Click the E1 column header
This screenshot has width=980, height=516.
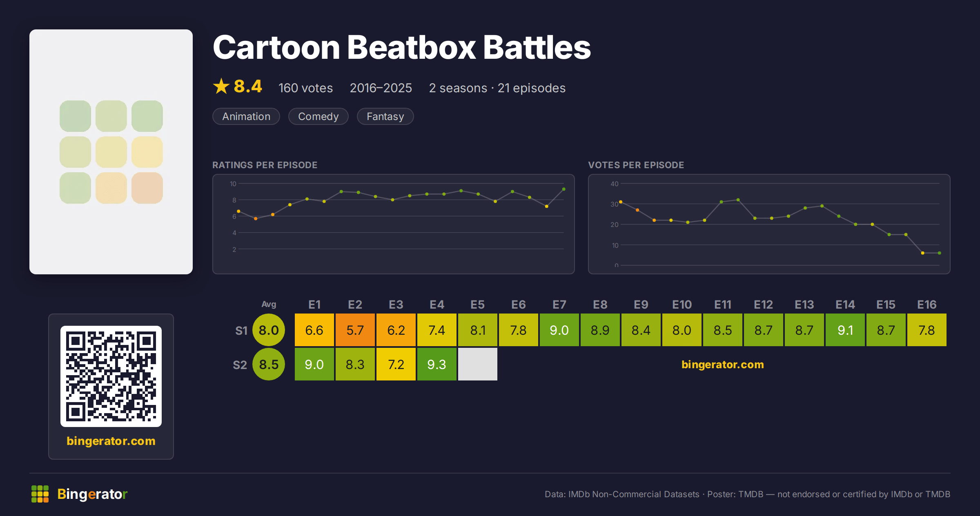tap(314, 305)
